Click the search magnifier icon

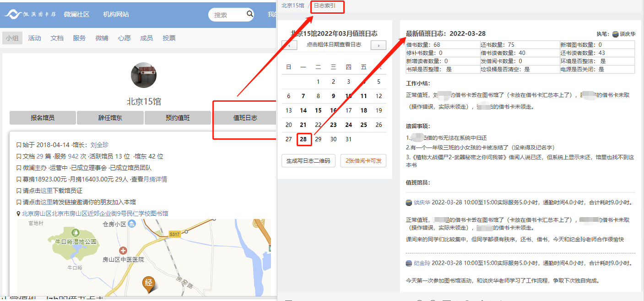point(250,14)
